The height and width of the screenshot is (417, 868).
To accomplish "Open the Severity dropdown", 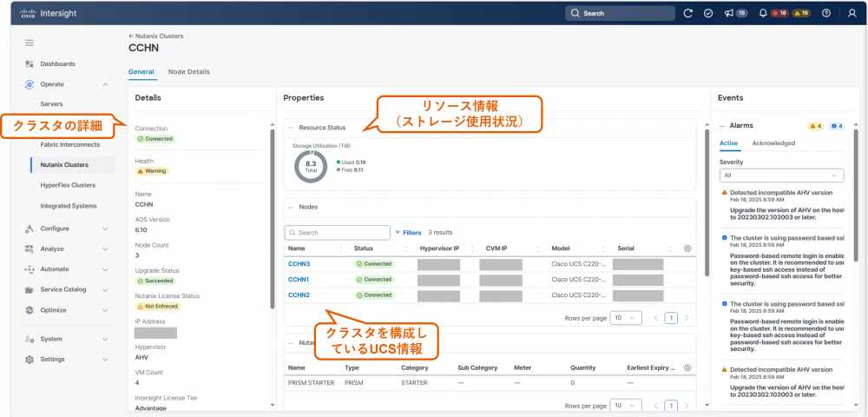I will 782,175.
